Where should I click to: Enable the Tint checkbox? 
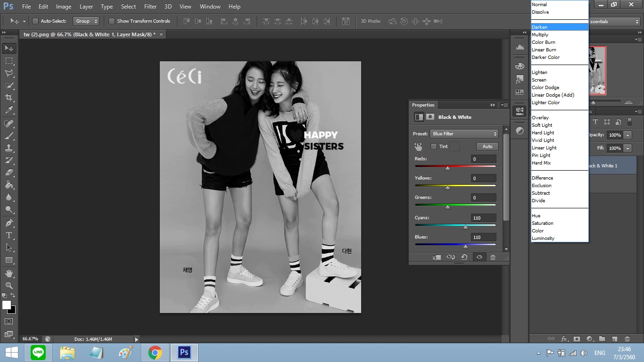(x=434, y=147)
